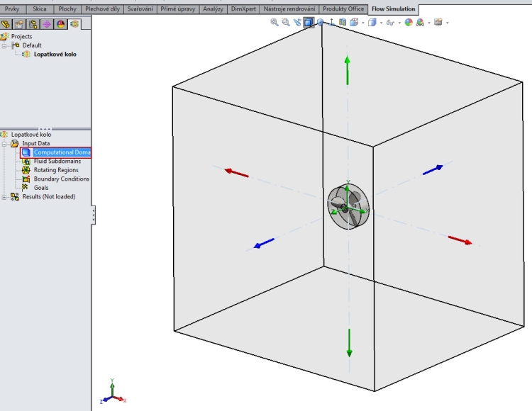Click the Hide/Show Items glasses icon
The width and height of the screenshot is (532, 411).
[390, 23]
